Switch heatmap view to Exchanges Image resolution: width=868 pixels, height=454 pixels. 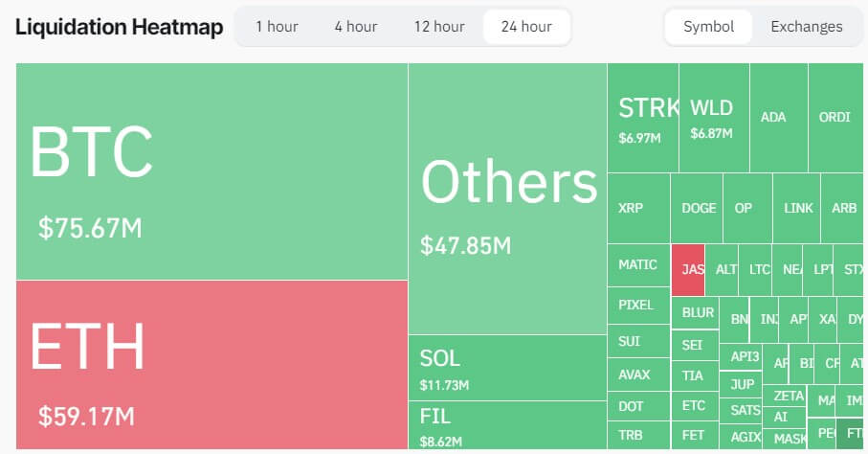pyautogui.click(x=806, y=27)
